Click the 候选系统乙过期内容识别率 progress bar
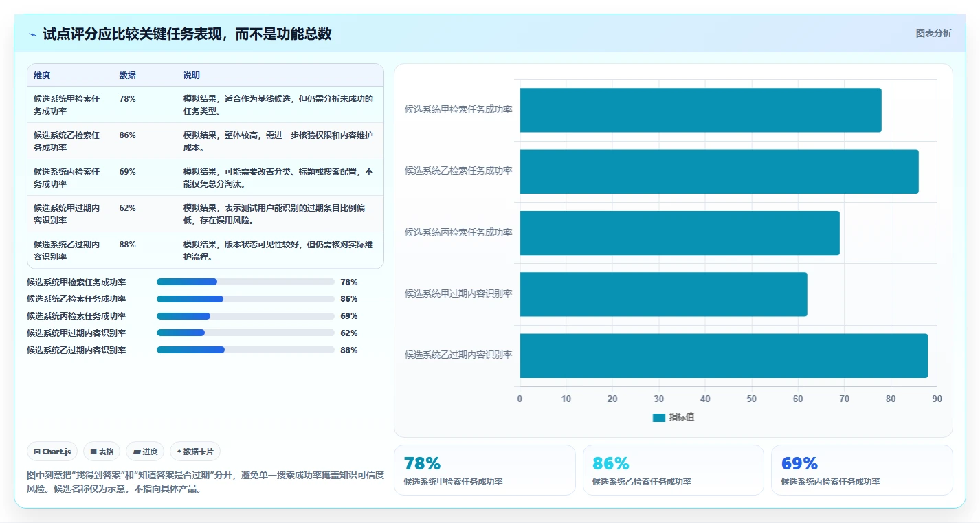The image size is (980, 523). click(x=245, y=350)
